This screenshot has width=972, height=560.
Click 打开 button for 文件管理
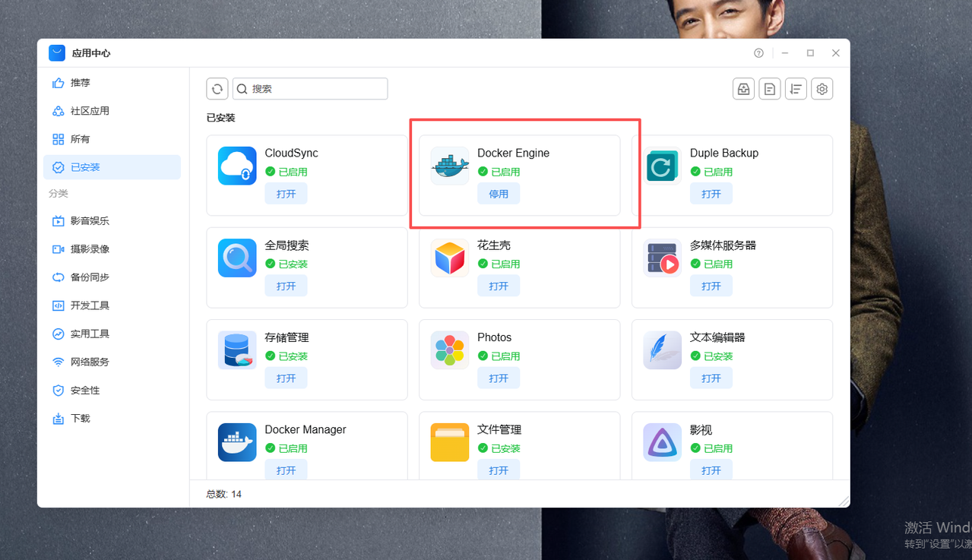click(499, 470)
